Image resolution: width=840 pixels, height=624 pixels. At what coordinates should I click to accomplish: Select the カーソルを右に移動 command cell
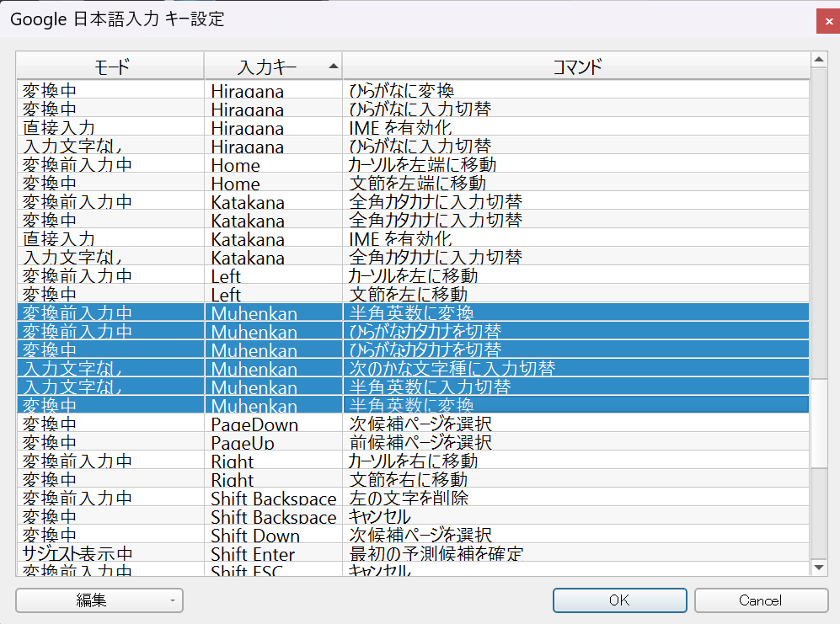coord(576,460)
